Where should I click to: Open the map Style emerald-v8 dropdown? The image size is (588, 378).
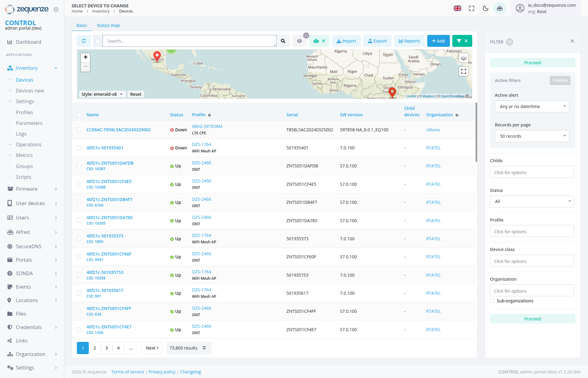102,94
